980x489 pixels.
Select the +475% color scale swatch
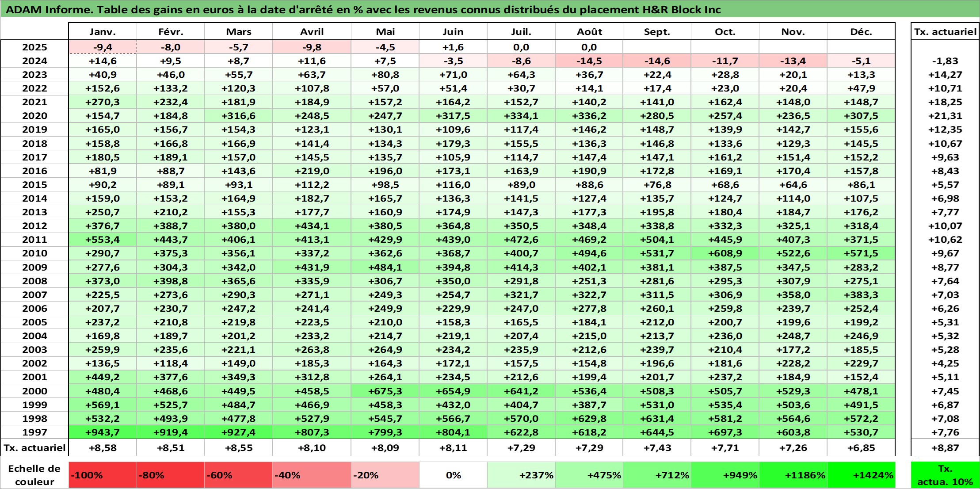pos(589,475)
